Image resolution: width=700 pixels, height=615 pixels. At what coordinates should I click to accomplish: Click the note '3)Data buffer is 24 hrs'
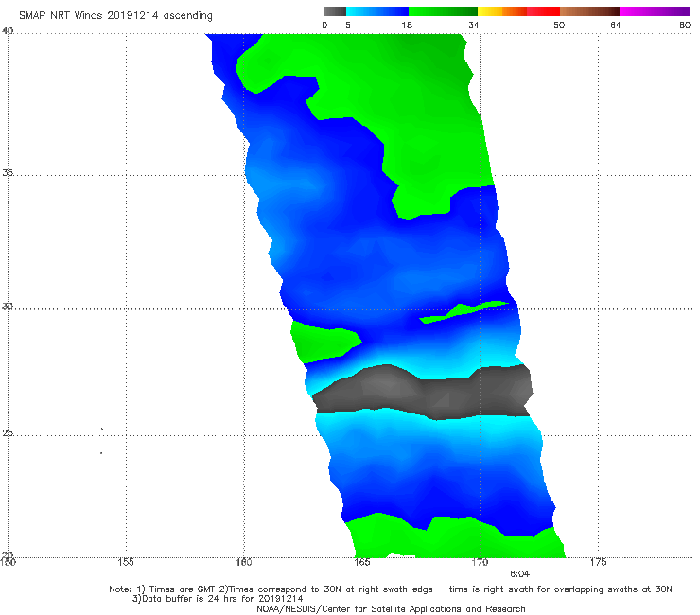point(218,599)
